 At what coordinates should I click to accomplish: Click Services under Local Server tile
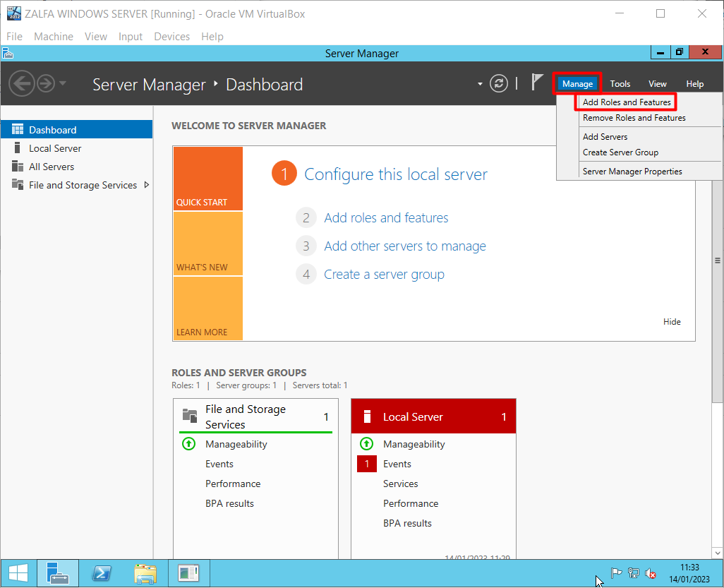pos(400,484)
